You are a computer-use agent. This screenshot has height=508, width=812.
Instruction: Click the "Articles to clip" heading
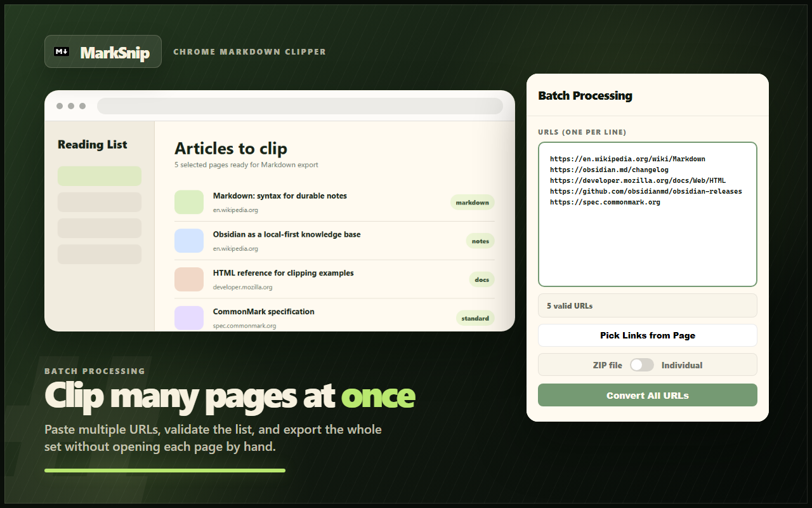pyautogui.click(x=231, y=149)
